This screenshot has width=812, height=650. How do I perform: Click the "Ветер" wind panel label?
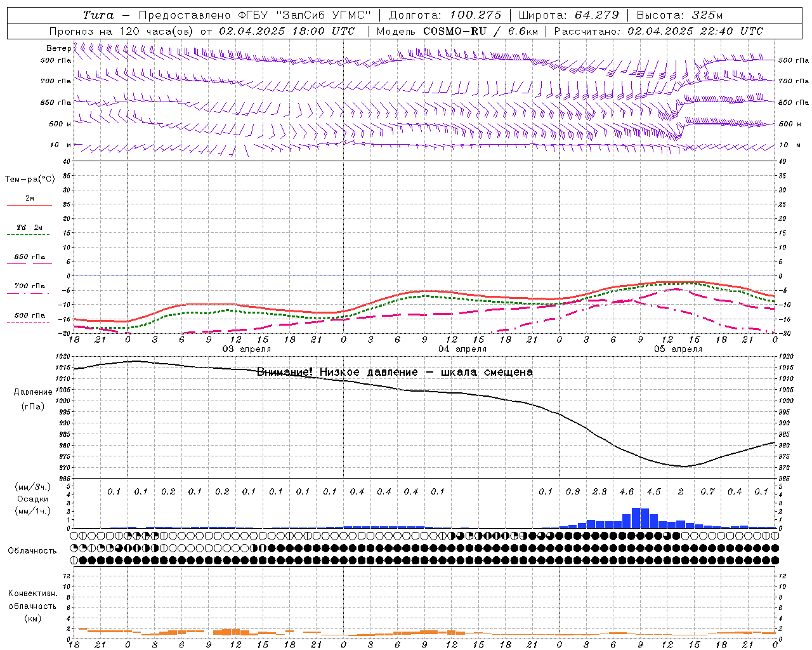pyautogui.click(x=59, y=48)
